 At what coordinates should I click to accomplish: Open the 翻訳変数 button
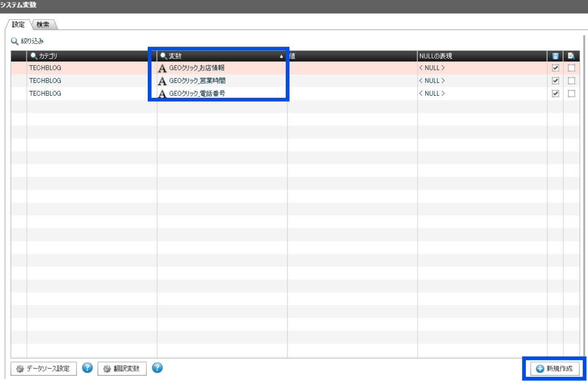[x=122, y=369]
